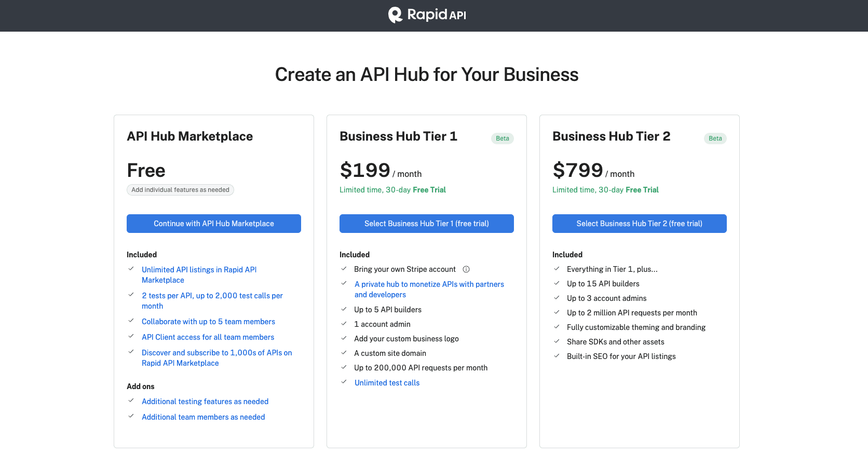Click Share SDKs and other assets text
This screenshot has height=456, width=868.
(x=616, y=342)
